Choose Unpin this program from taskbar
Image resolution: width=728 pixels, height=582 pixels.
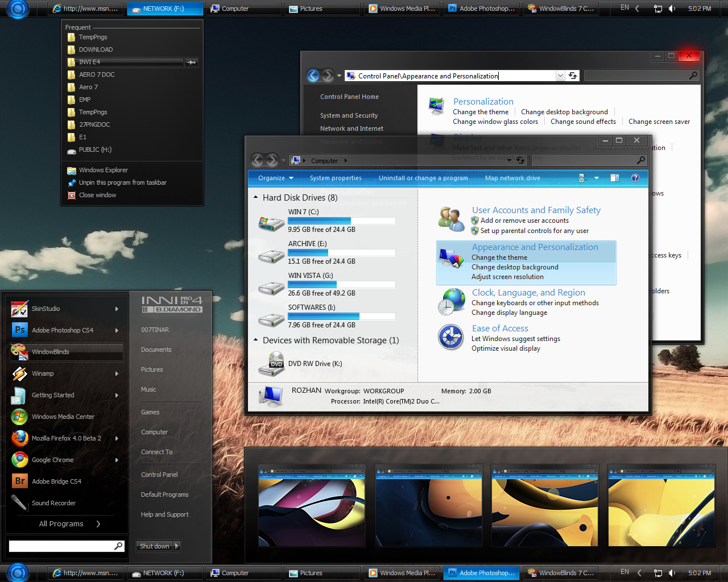pos(122,182)
